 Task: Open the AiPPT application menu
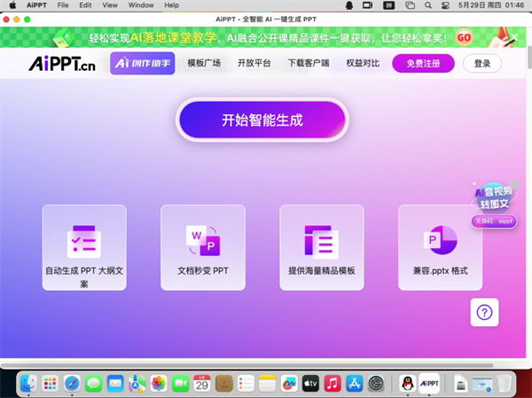point(36,5)
